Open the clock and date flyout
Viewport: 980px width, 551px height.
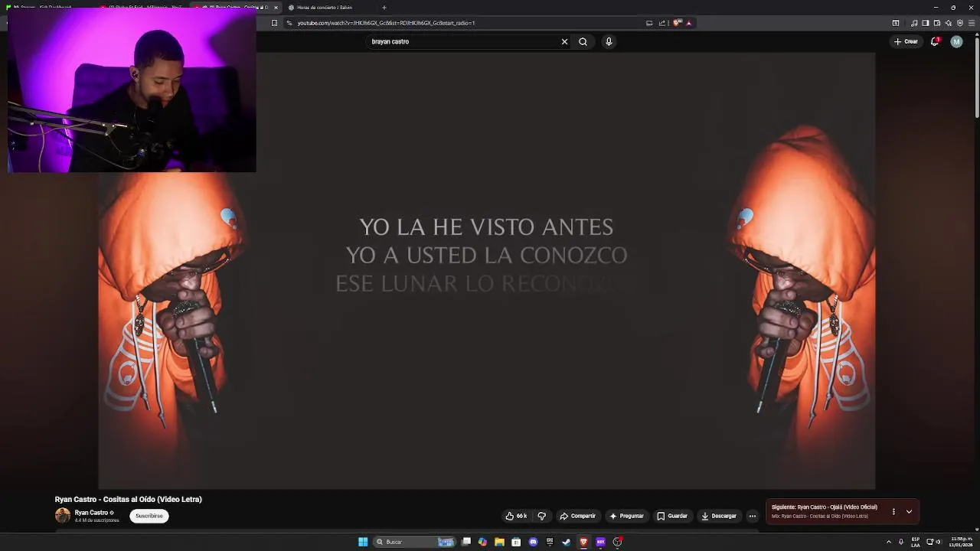(961, 542)
